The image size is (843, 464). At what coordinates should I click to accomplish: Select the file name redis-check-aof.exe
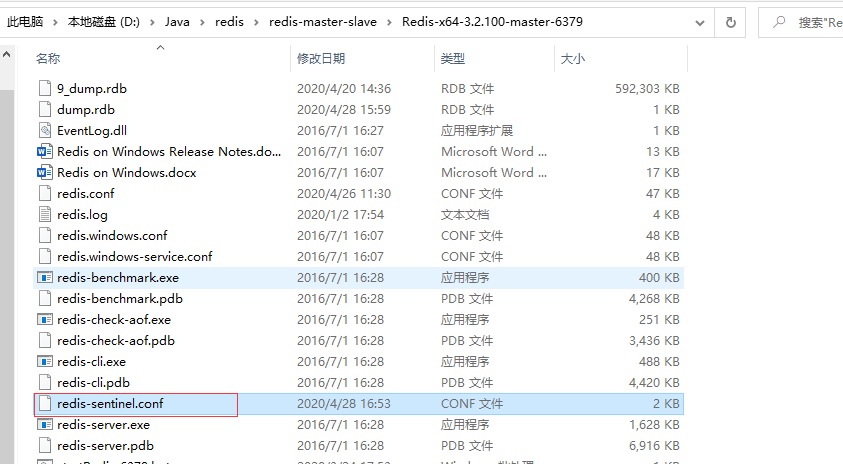114,319
